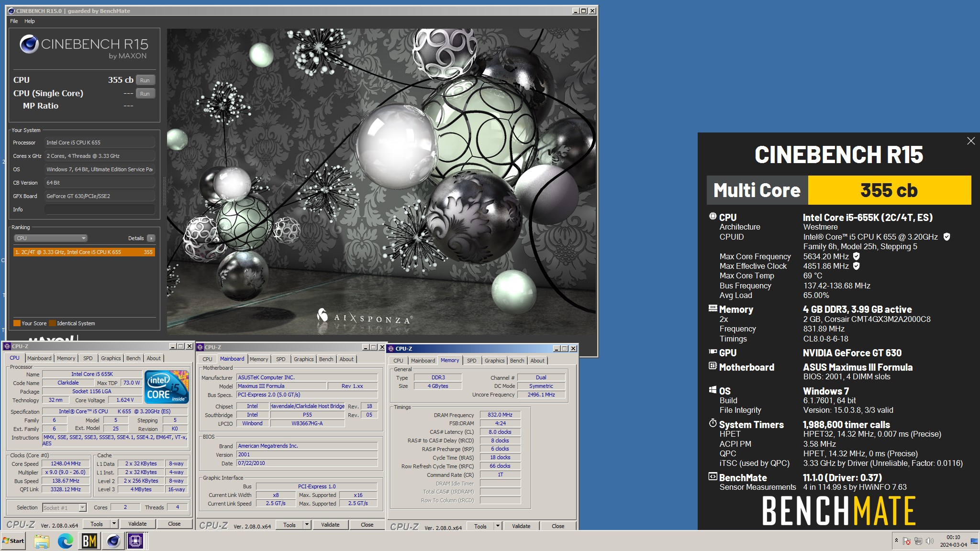Show hidden system tray icons
980x551 pixels.
click(896, 540)
